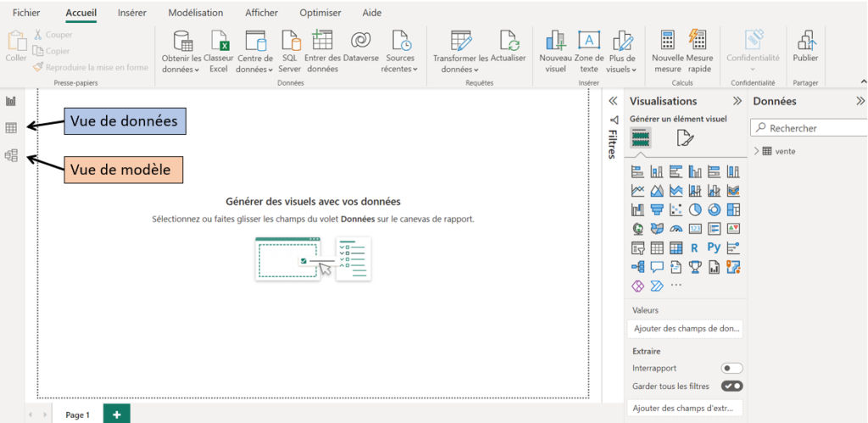Toggle the Interrapport switch
Viewport: 868px width, 423px height.
[731, 369]
